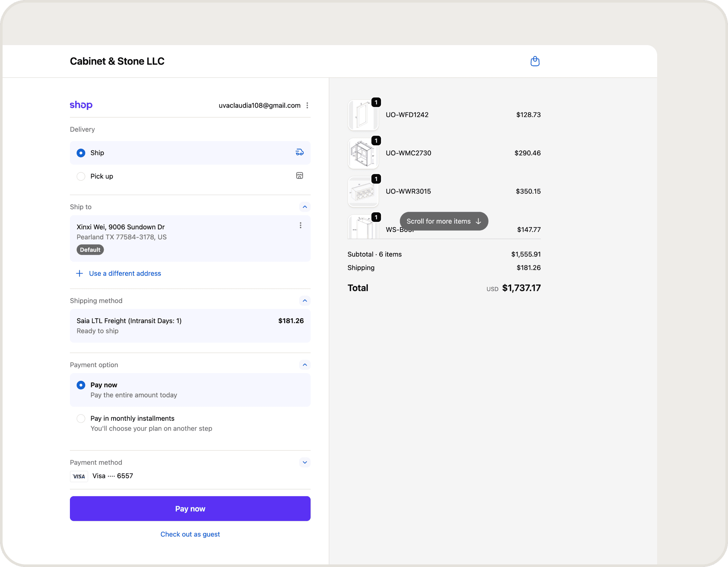728x567 pixels.
Task: Click plus icon for different address
Action: (79, 273)
